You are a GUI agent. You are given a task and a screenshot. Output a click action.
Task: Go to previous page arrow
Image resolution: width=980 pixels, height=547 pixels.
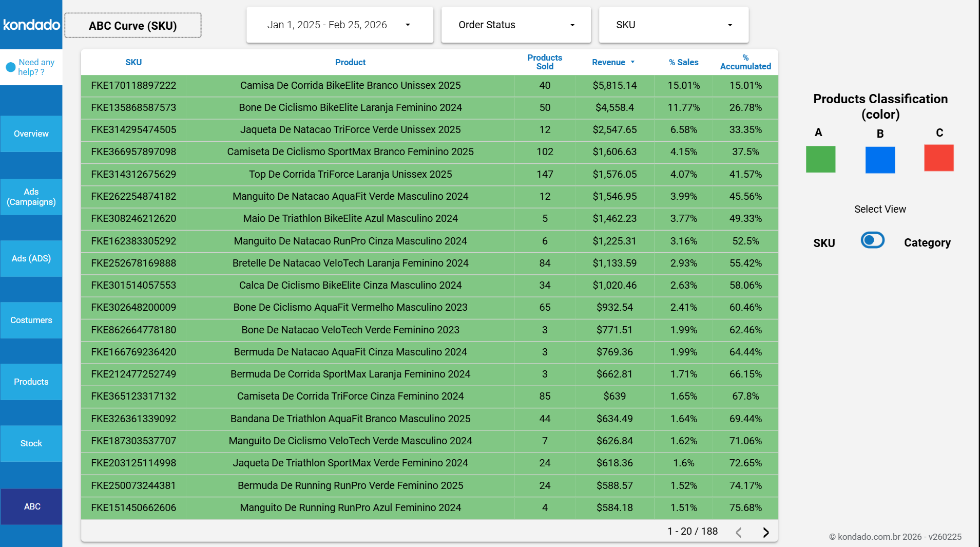(738, 532)
